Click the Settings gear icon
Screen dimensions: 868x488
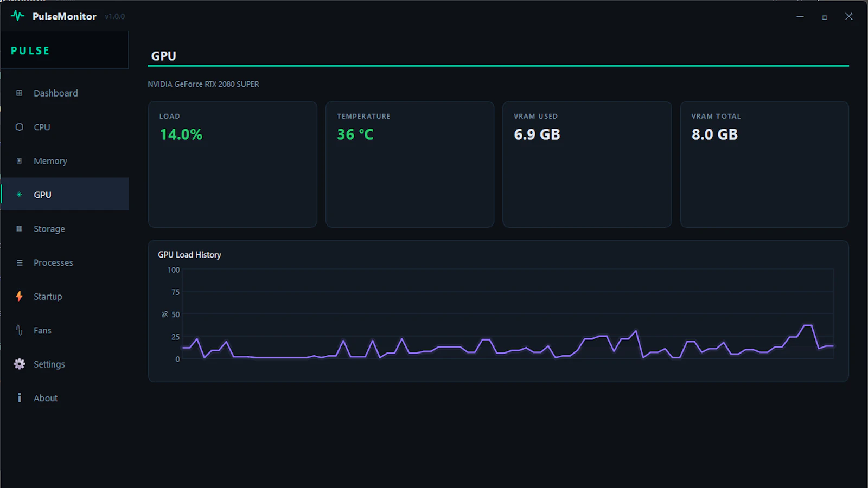(x=19, y=364)
